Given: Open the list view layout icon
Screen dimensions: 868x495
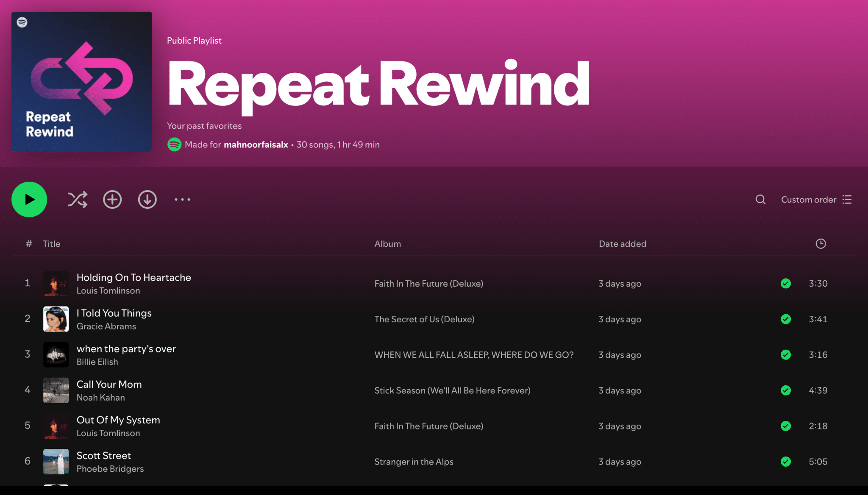Looking at the screenshot, I should [847, 199].
